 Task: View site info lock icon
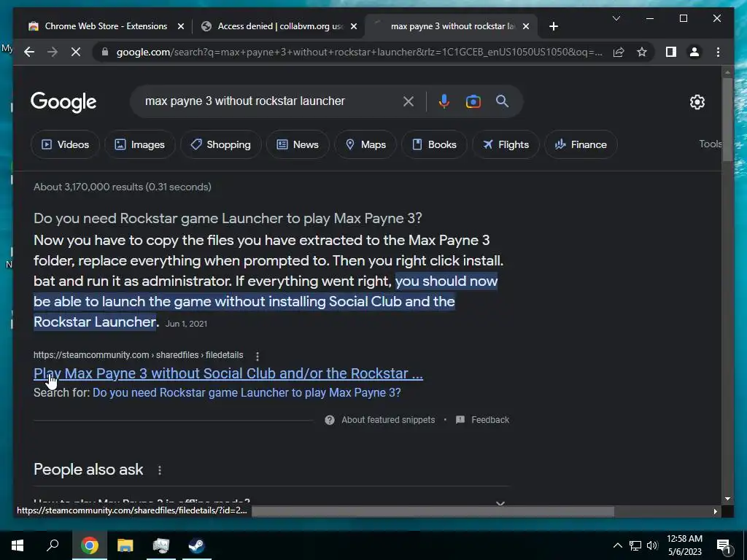click(x=105, y=52)
